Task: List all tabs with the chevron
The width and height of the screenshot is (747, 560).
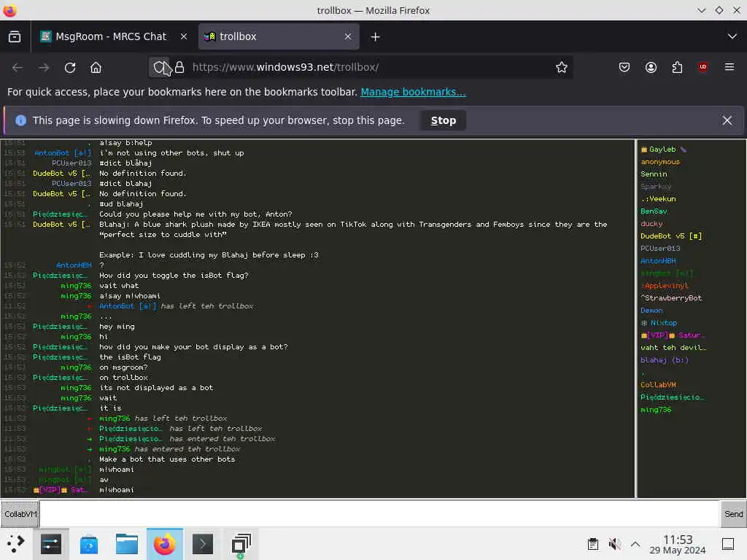Action: [732, 36]
